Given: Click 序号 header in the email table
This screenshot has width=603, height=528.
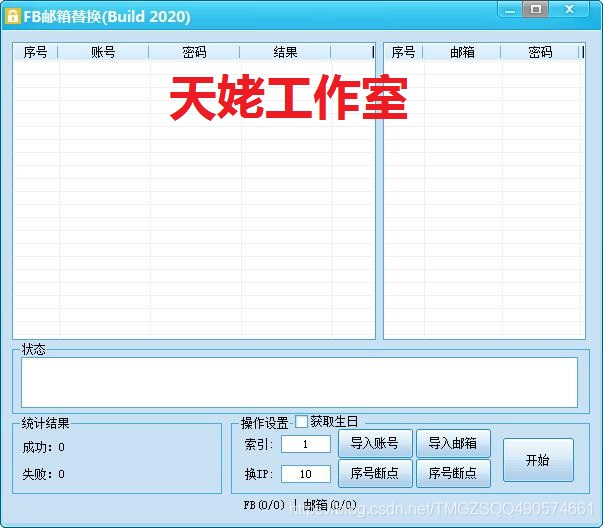Looking at the screenshot, I should tap(403, 52).
